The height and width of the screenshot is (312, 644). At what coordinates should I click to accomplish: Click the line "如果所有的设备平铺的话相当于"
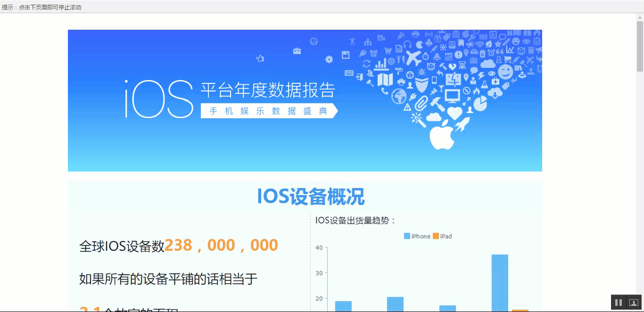coord(168,279)
